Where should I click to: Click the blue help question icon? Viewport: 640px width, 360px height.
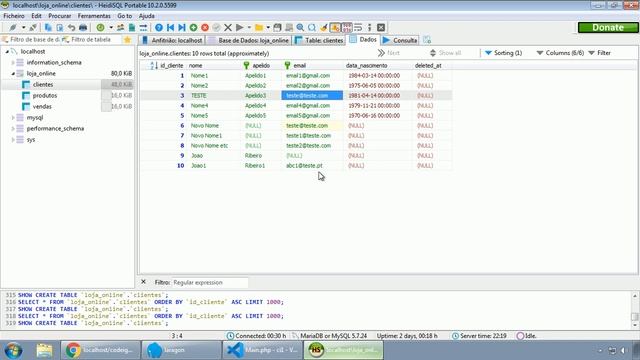tap(159, 27)
